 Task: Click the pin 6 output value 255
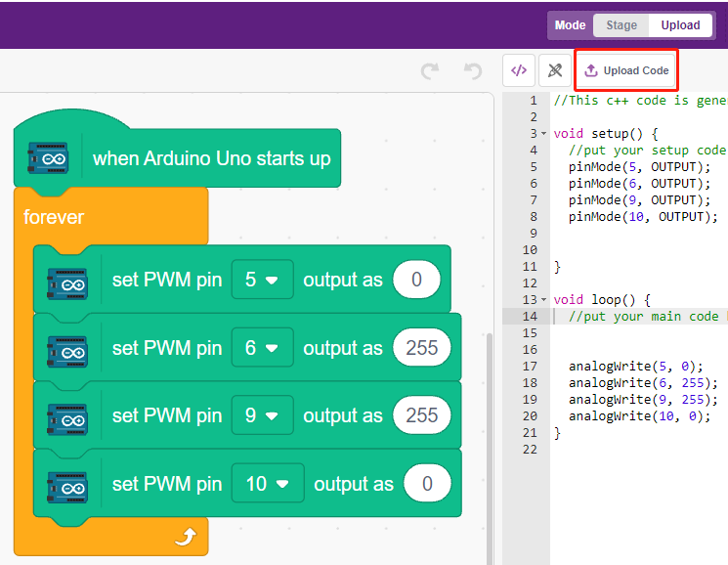421,348
